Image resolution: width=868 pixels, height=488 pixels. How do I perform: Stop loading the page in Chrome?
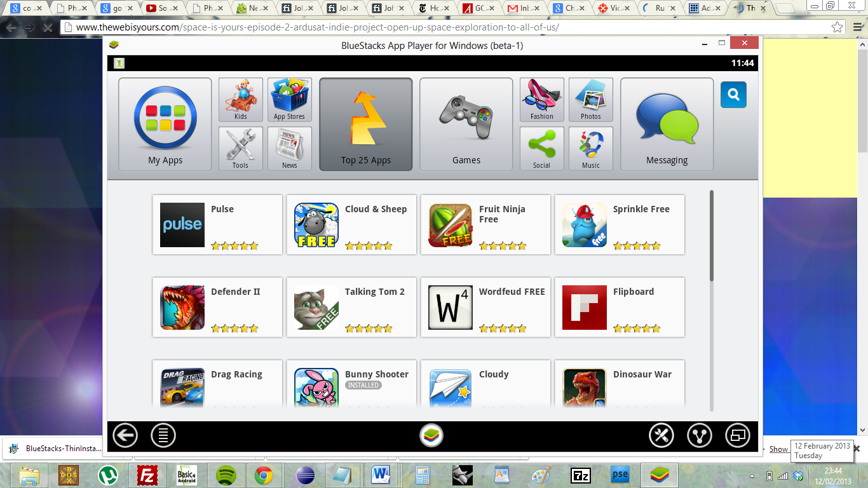tap(47, 28)
